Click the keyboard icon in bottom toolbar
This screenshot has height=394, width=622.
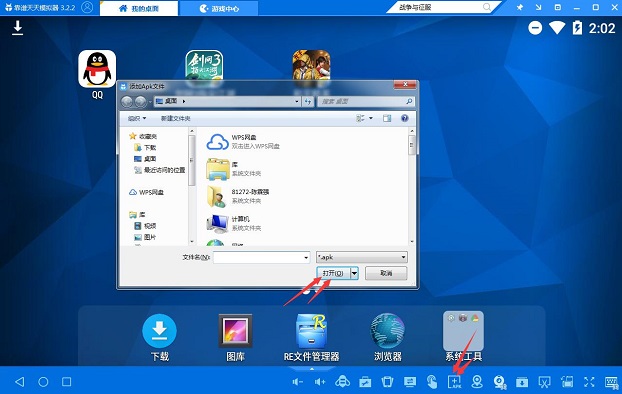[x=612, y=382]
